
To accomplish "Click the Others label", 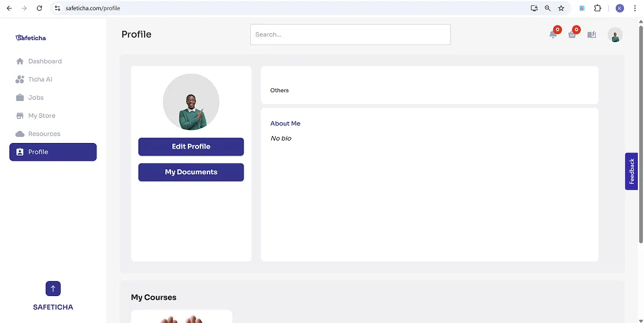I will pos(279,90).
